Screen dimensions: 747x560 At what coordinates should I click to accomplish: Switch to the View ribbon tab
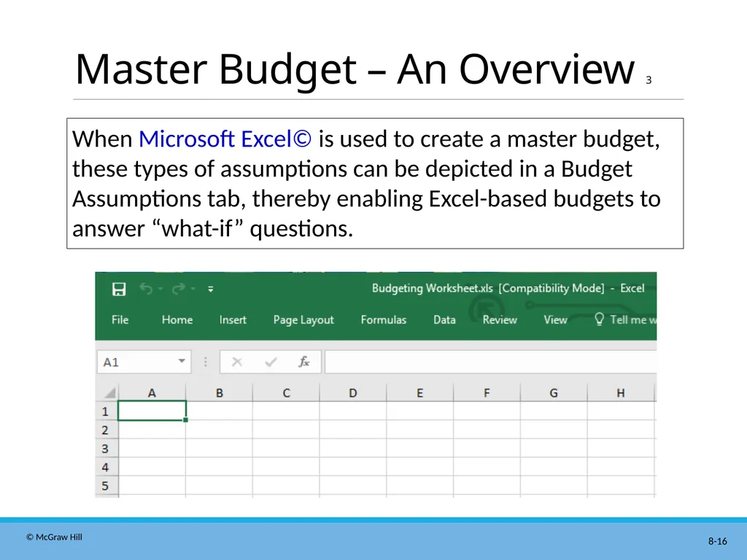coord(555,319)
